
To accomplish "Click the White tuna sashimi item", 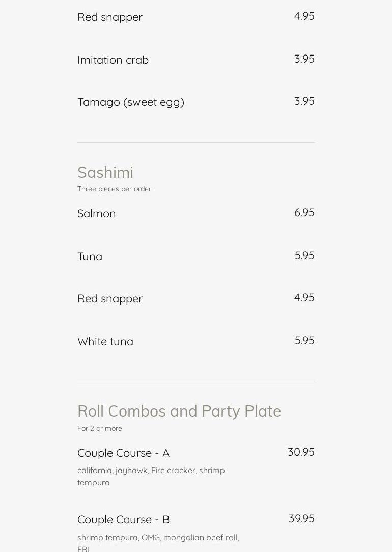I will [x=105, y=342].
